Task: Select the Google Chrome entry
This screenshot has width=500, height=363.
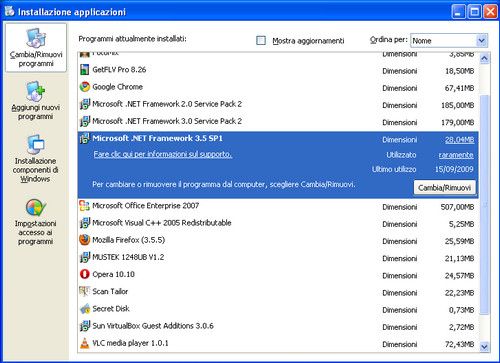Action: pos(278,87)
